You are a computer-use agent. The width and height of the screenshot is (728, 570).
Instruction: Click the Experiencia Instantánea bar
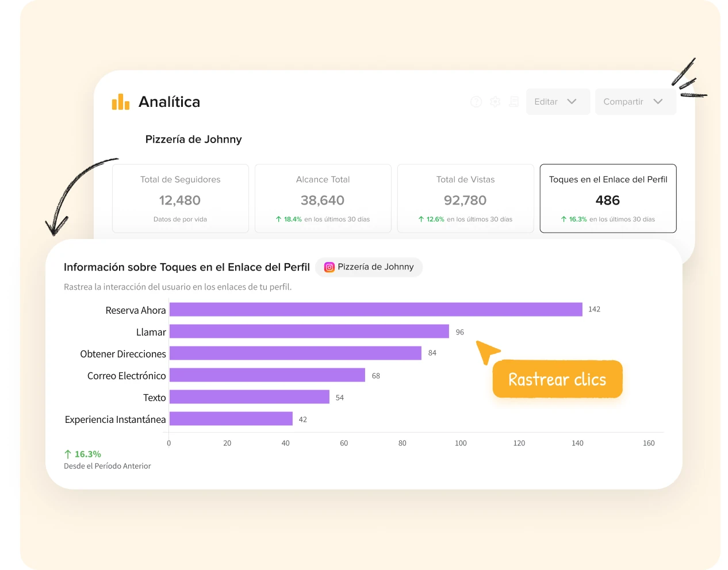[231, 419]
